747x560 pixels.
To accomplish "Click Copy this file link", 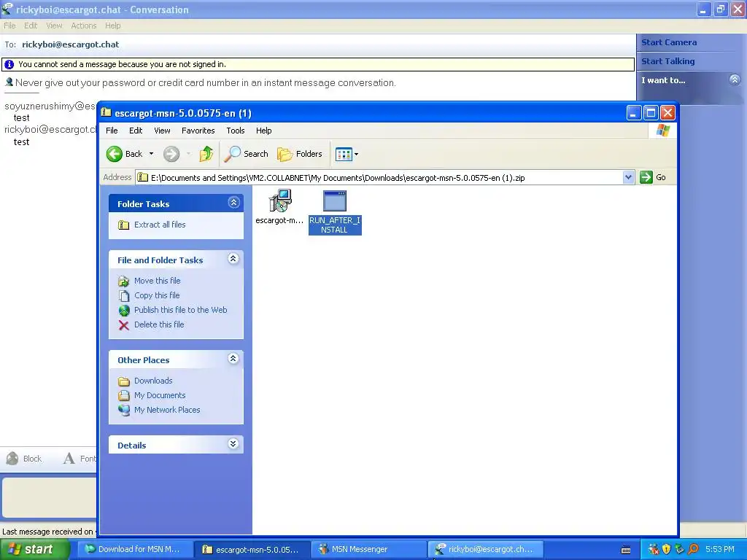I will (157, 295).
